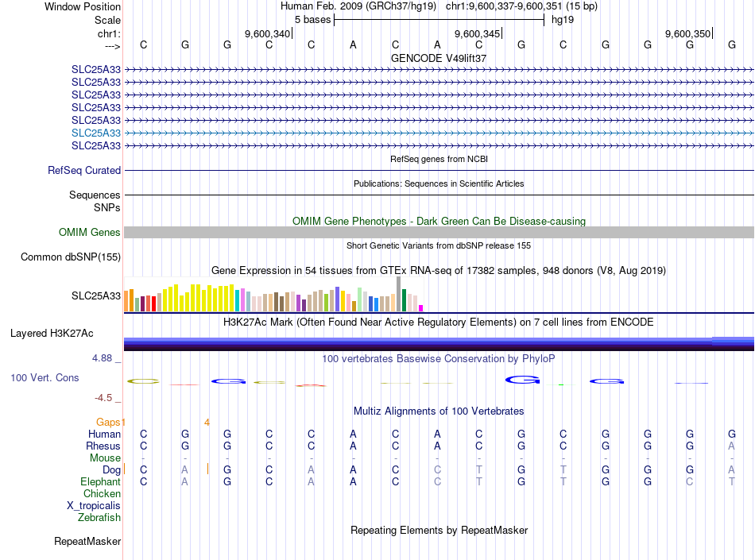Click the OMIM Genes track label
Viewport: 755px width, 560px height.
[x=90, y=233]
